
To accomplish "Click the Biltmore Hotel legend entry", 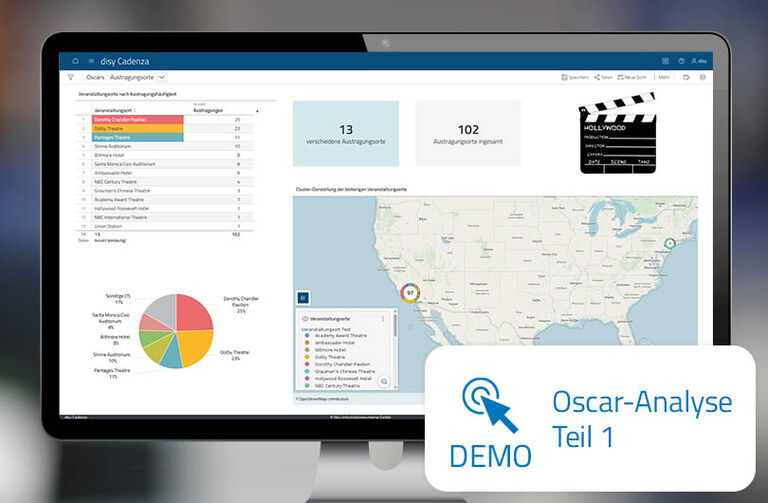I will point(326,350).
